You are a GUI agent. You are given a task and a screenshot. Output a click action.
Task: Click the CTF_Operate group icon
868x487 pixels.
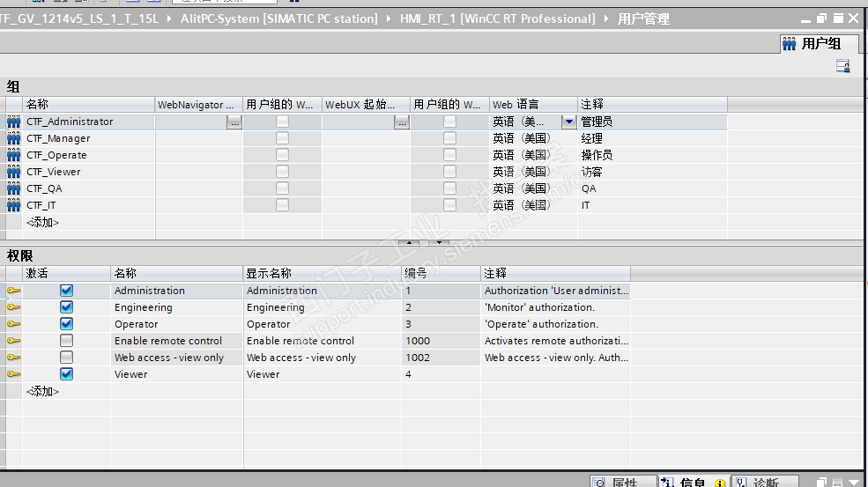click(14, 155)
